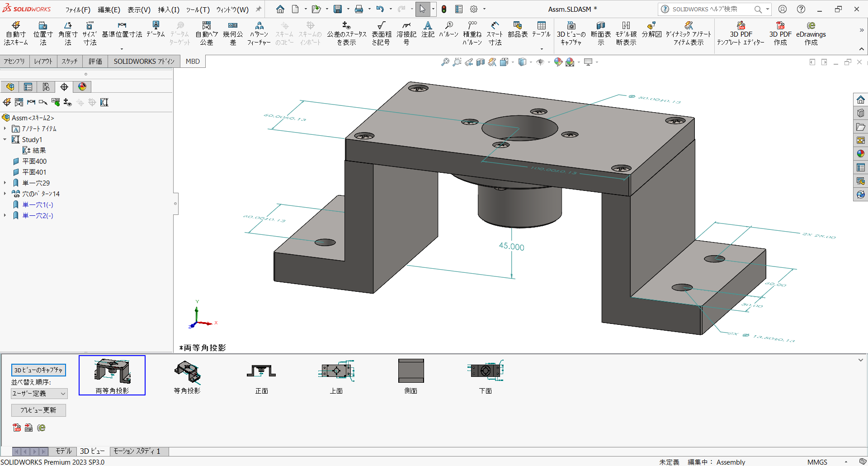Click Show Tolerance Status tool
The height and width of the screenshot is (466, 868).
(x=347, y=33)
